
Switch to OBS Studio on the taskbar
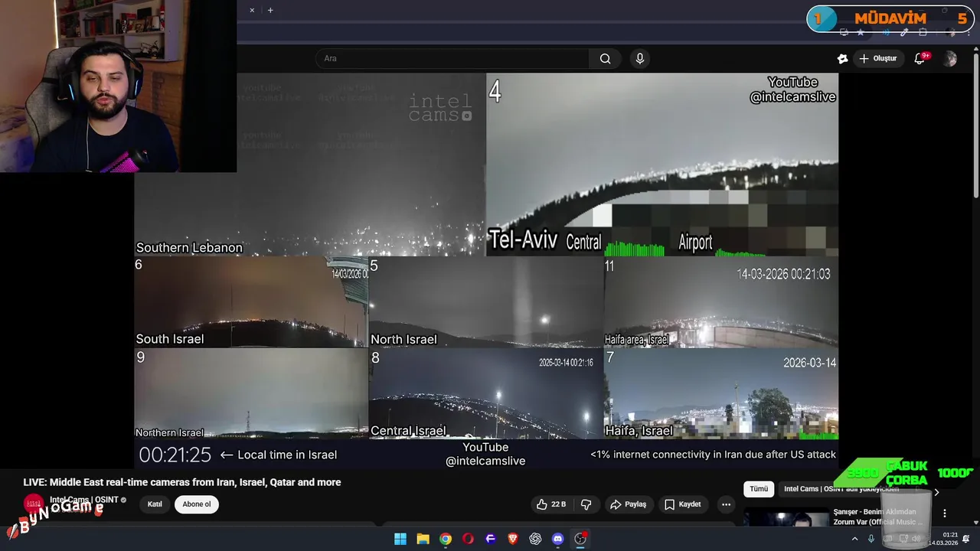click(580, 539)
